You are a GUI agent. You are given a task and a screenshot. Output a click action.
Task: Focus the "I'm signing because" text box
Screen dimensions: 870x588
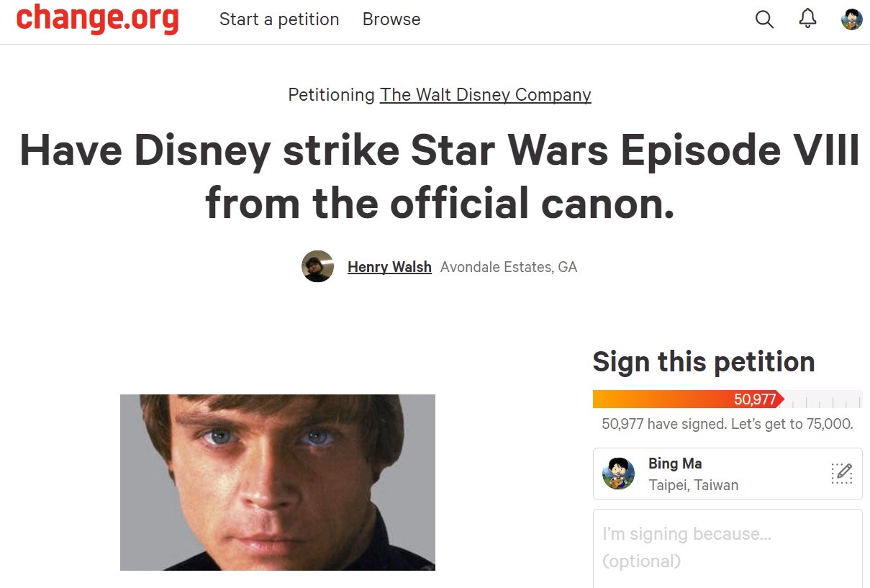click(728, 548)
